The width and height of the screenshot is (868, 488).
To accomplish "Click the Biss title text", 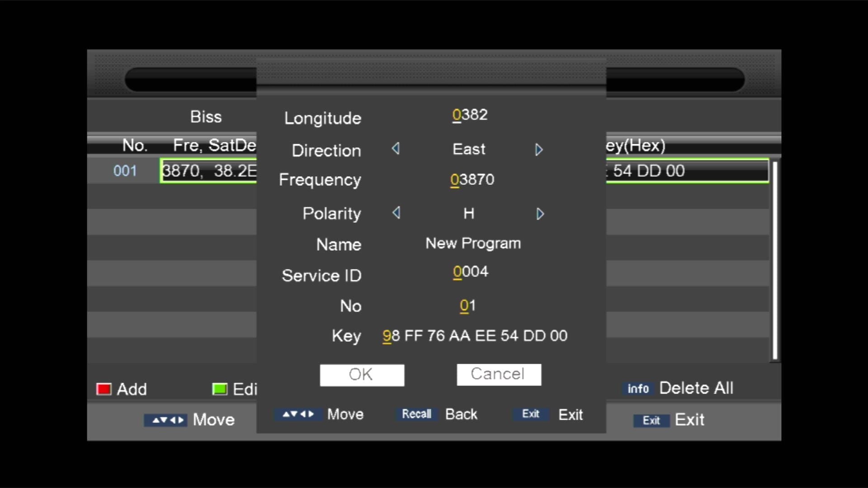I will coord(206,117).
